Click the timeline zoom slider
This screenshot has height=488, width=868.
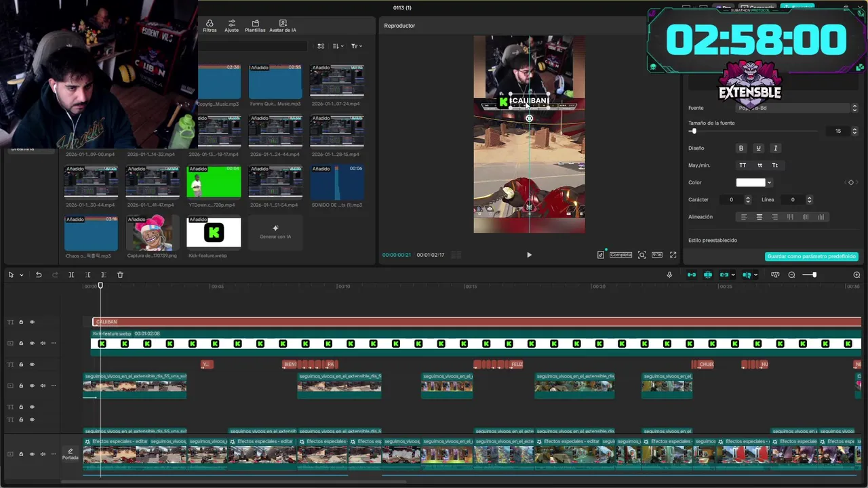810,274
